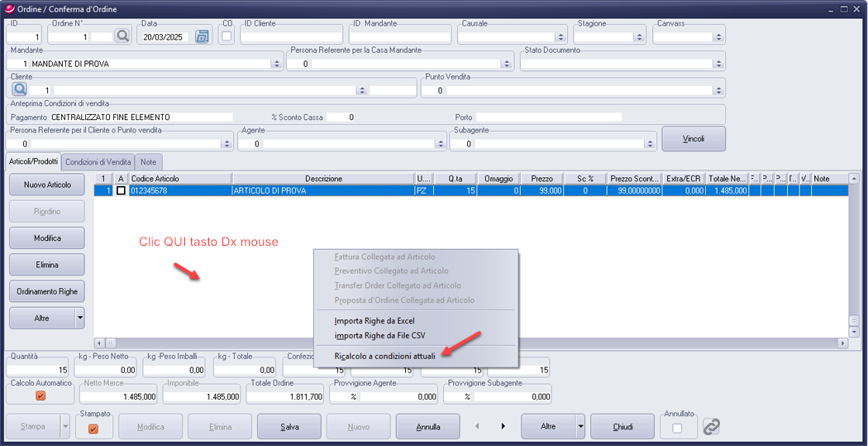Click the search magnifier next to Ordine N°
Image resolution: width=868 pixels, height=446 pixels.
(x=122, y=36)
